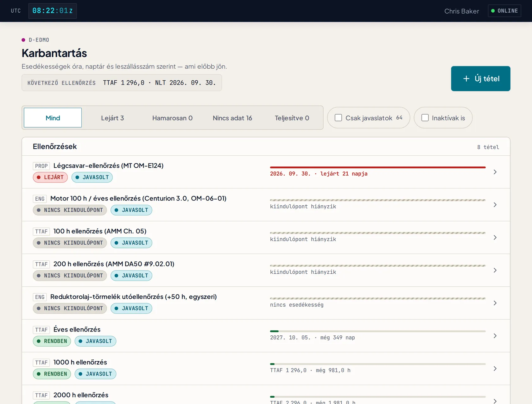The height and width of the screenshot is (404, 532).
Task: Open the Hamarosan 0 tab
Action: 172,118
